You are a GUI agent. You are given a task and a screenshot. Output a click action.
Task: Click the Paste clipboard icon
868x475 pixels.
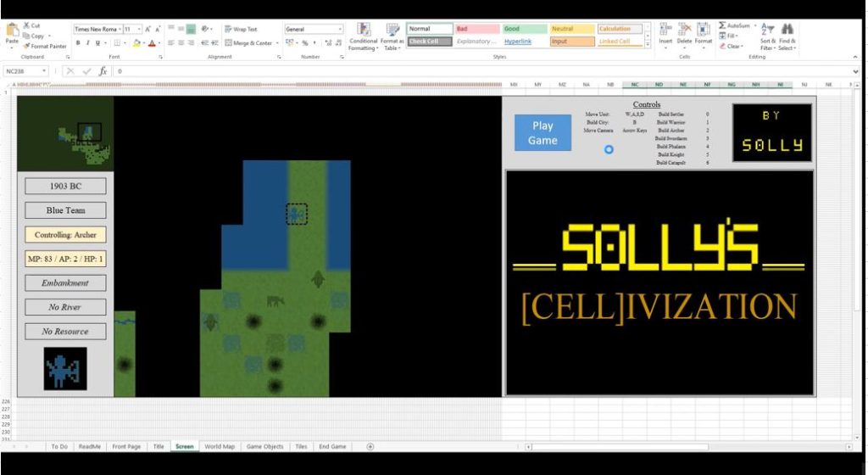(12, 31)
